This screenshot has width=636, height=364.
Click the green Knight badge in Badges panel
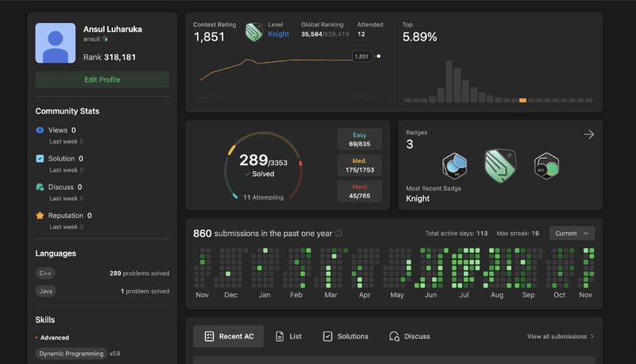click(x=501, y=165)
